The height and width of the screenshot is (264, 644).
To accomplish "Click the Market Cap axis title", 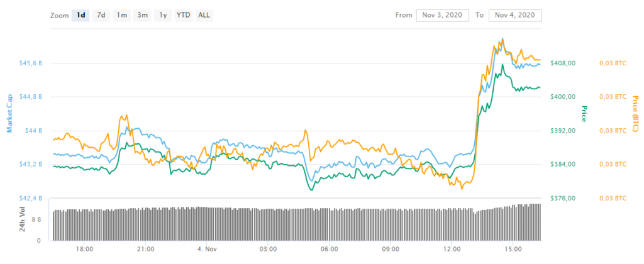I will point(9,113).
